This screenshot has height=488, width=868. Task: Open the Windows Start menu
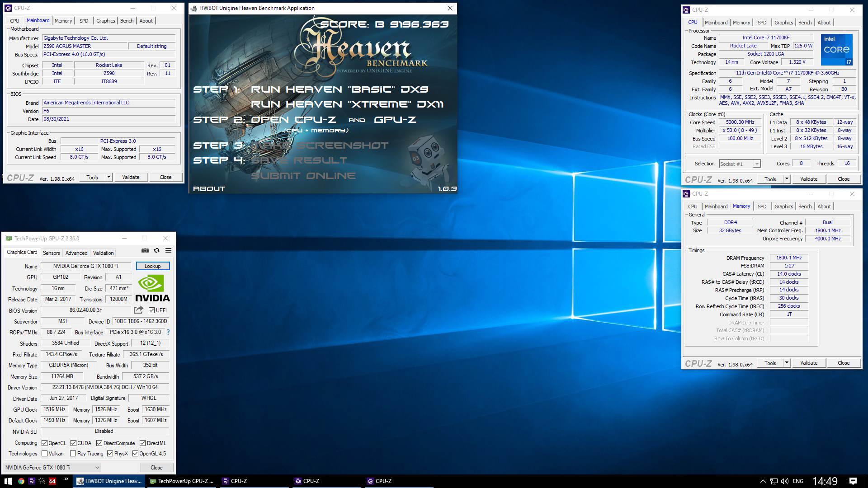8,481
